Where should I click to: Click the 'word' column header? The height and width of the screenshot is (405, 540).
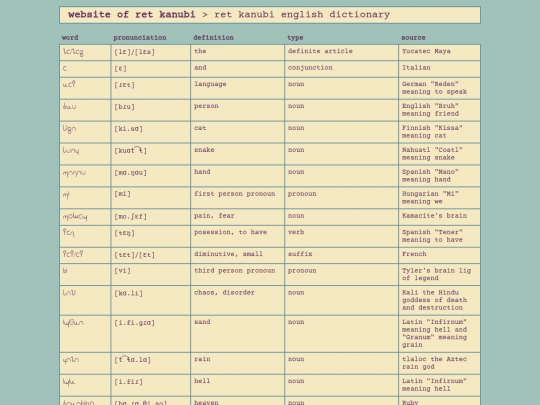[70, 38]
